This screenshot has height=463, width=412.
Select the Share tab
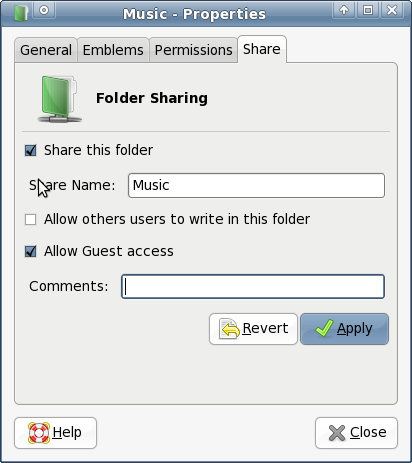(262, 49)
